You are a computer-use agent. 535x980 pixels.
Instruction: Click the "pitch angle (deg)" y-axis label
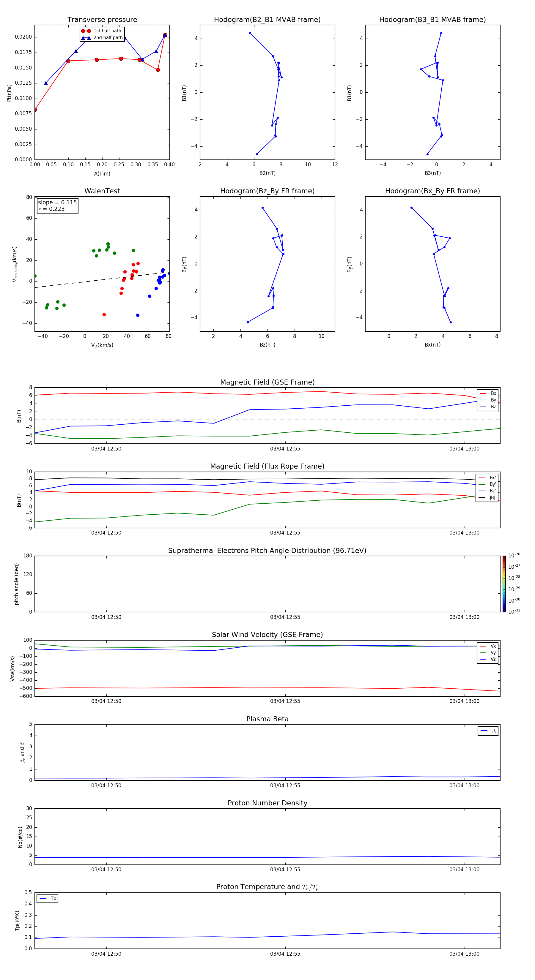point(16,584)
